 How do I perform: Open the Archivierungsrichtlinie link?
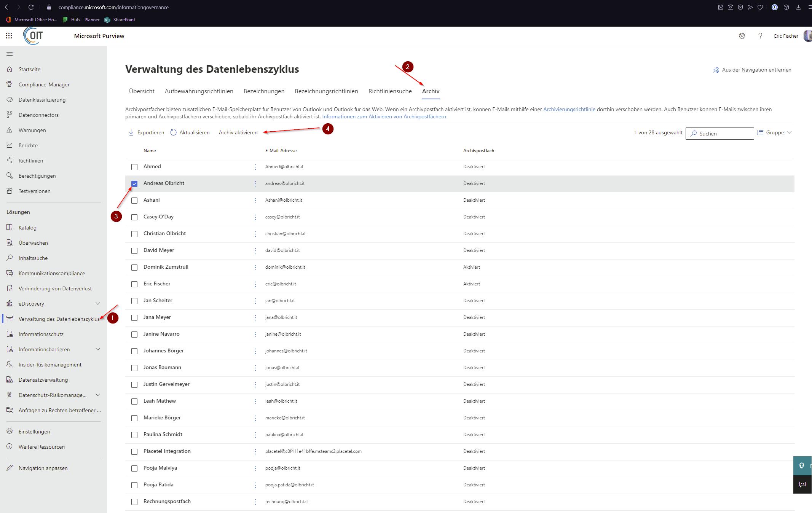click(x=569, y=109)
